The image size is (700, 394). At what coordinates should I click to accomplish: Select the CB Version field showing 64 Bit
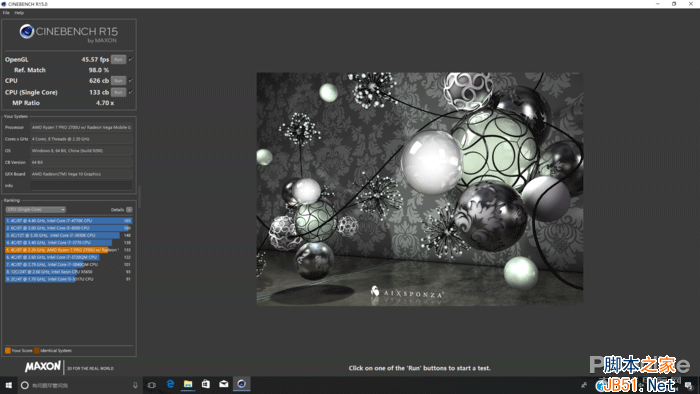(81, 162)
